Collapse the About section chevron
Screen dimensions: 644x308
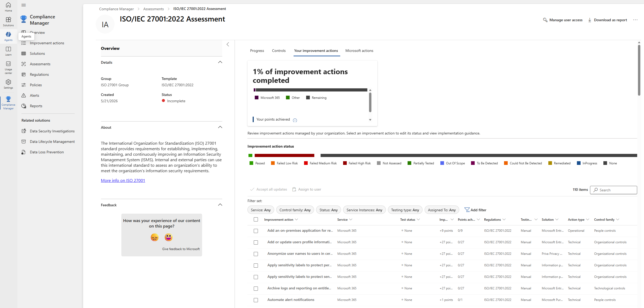coord(220,127)
